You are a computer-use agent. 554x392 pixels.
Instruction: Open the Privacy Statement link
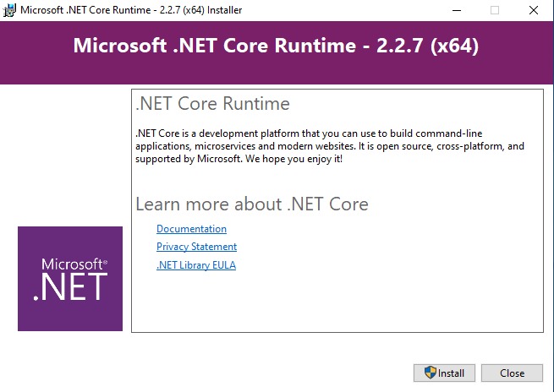click(x=196, y=247)
